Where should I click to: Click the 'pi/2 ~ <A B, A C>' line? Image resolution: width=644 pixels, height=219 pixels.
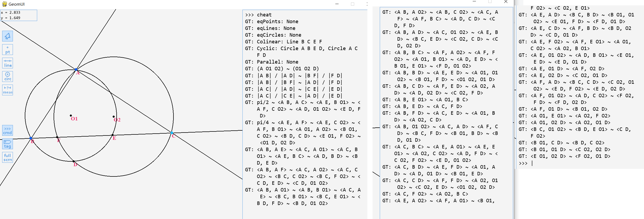[303, 109]
